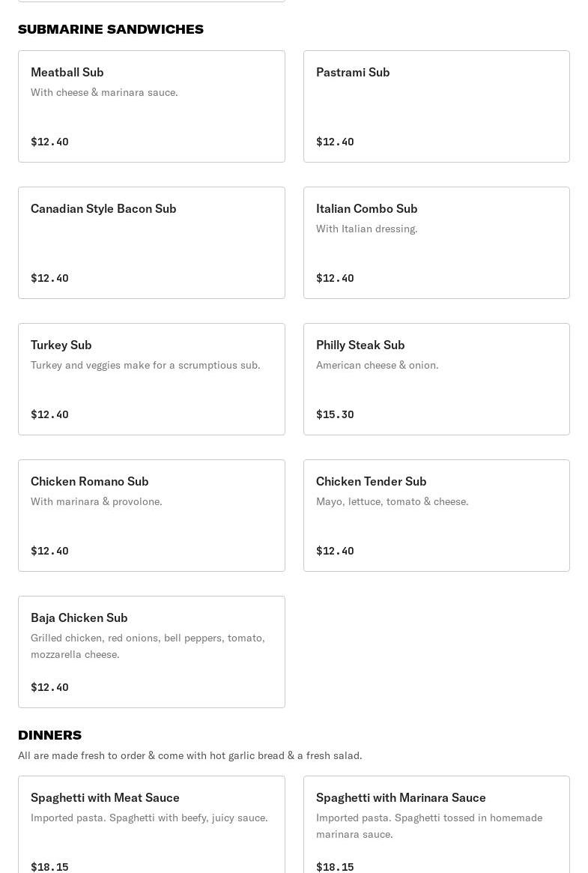Click the Baja Chicken Sub ingredients description

pyautogui.click(x=148, y=646)
